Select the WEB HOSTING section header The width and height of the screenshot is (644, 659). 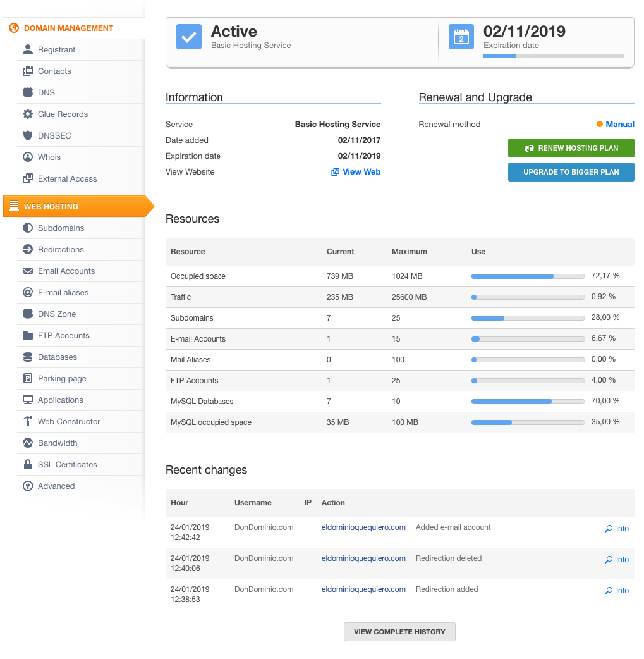78,206
